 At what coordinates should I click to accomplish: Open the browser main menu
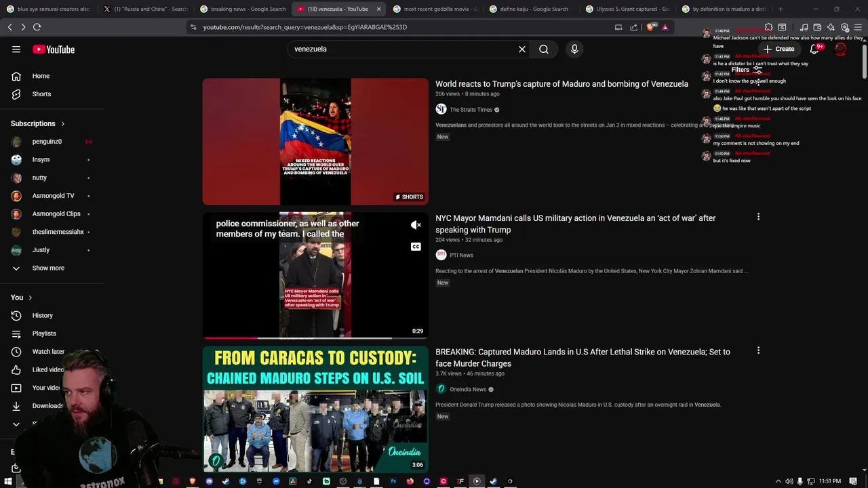tap(859, 27)
